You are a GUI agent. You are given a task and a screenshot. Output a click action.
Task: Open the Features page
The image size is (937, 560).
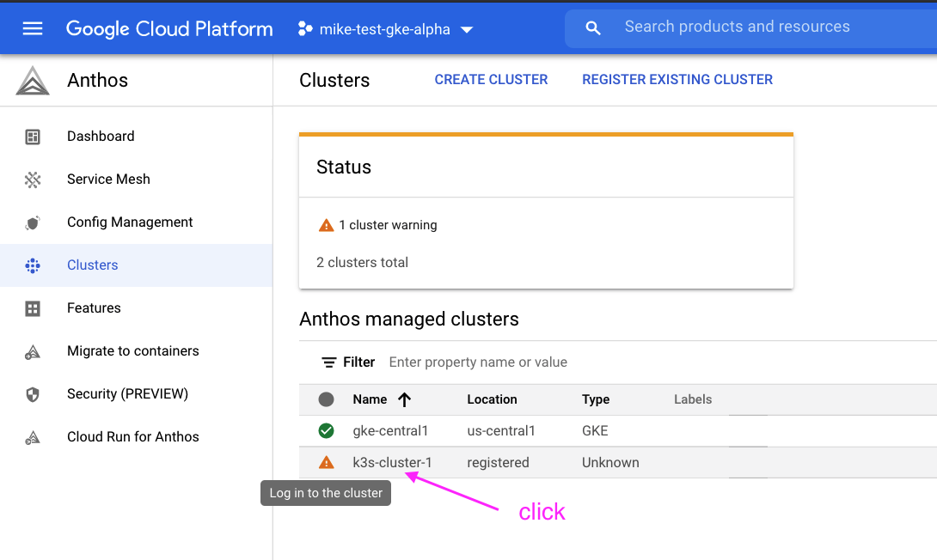[94, 308]
